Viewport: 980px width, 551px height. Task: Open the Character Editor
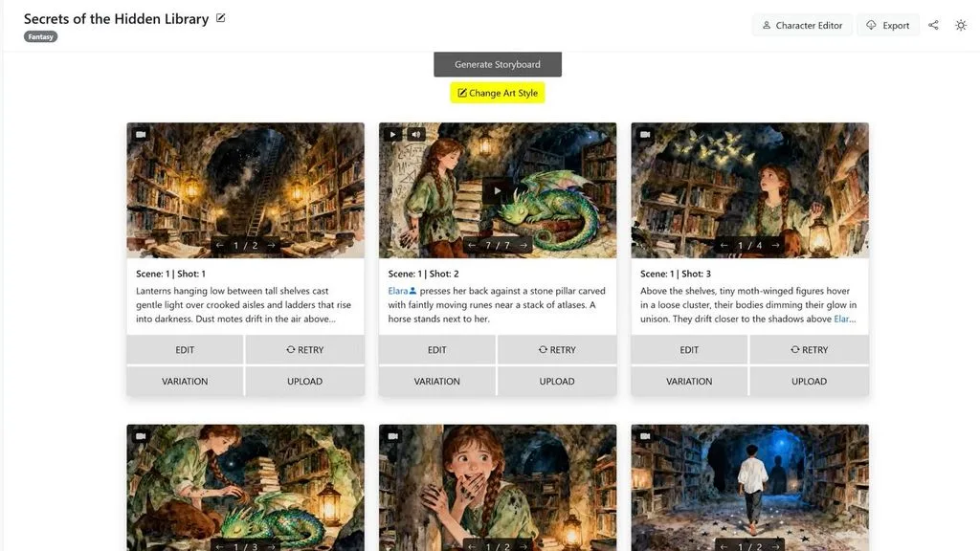(802, 26)
